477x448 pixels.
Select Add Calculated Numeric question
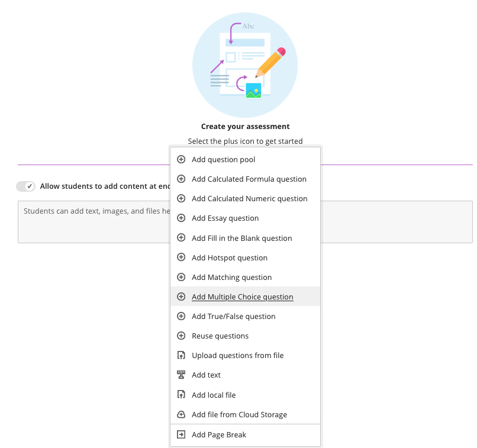pyautogui.click(x=249, y=198)
